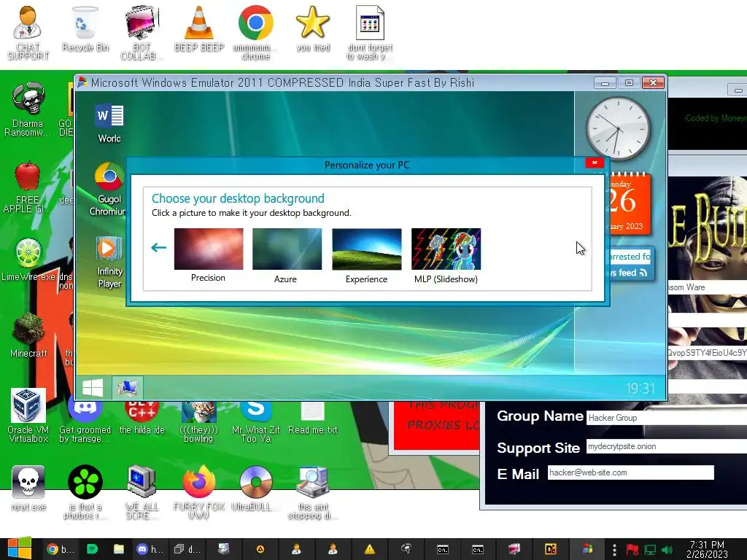747x560 pixels.
Task: Open the ummmmm chrome desktop icon
Action: click(256, 32)
